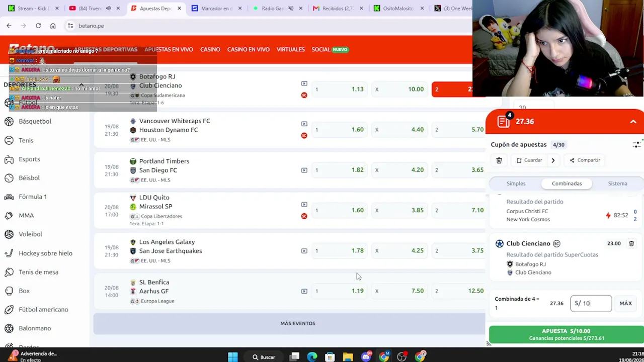The image size is (644, 362).
Task: Open the Box category icon
Action: tap(9, 291)
